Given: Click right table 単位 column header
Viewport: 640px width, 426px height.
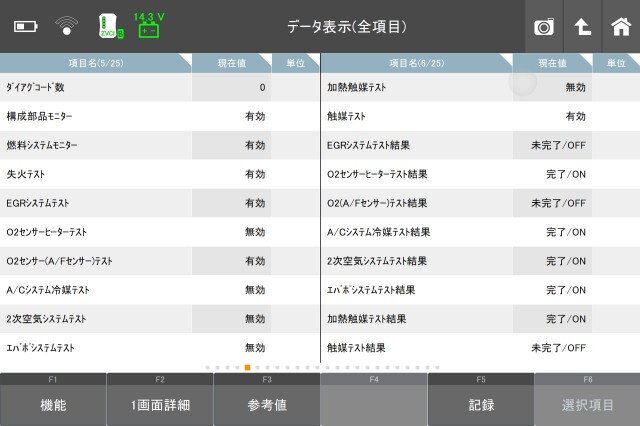Looking at the screenshot, I should click(616, 63).
